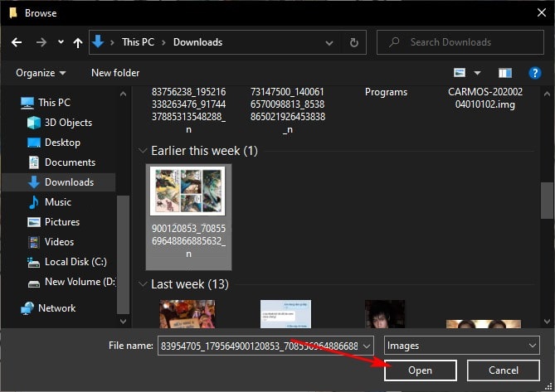
Task: Select the file 83756238_195216...
Action: (188, 110)
